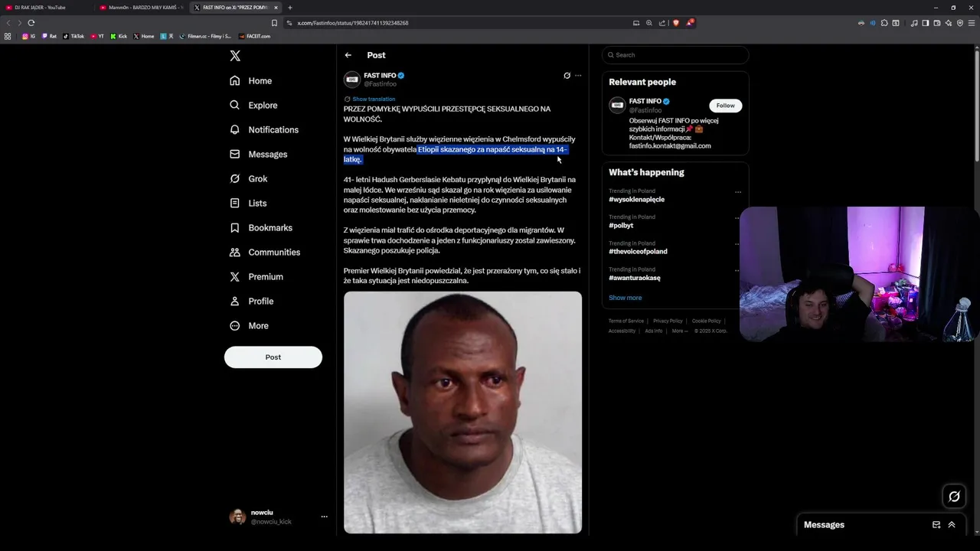This screenshot has width=980, height=551.
Task: Click the white Post button
Action: click(273, 357)
